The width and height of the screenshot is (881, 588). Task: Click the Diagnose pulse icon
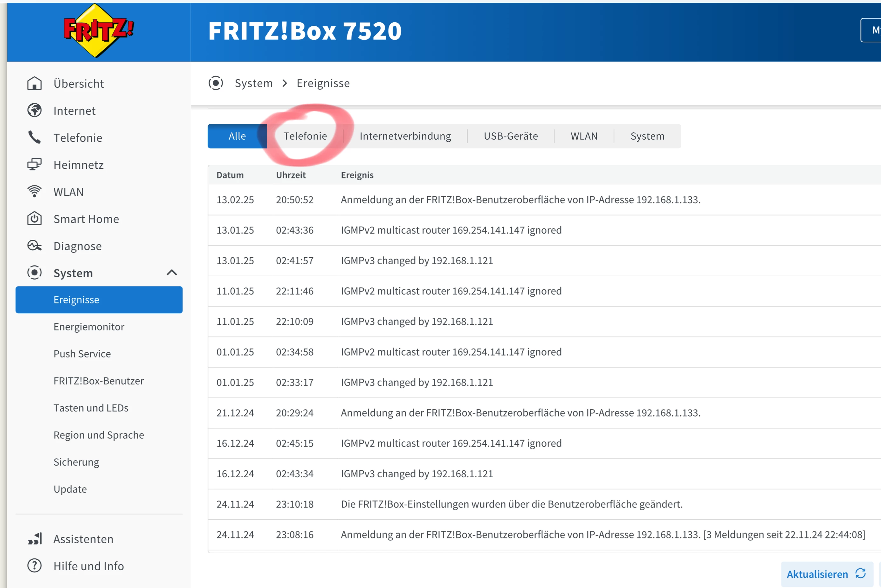point(34,246)
